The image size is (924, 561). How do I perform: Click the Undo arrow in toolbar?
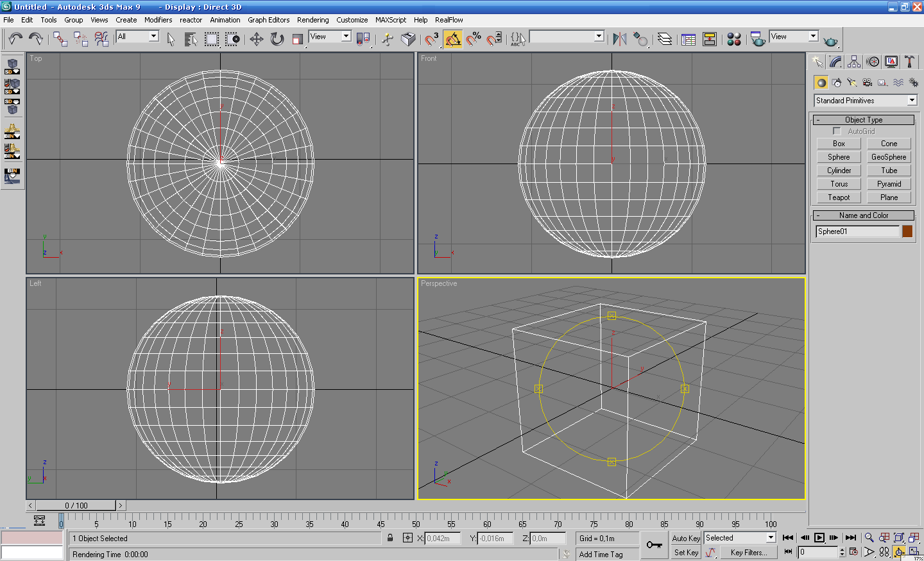[15, 39]
